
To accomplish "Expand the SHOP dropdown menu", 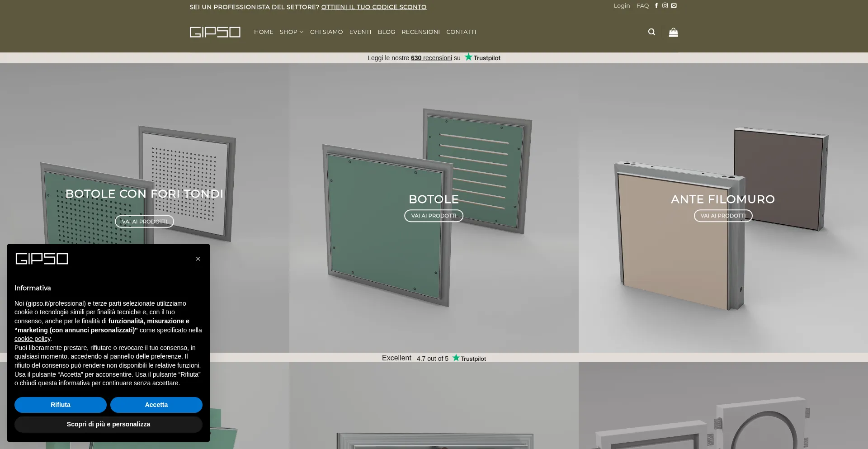I will point(292,32).
